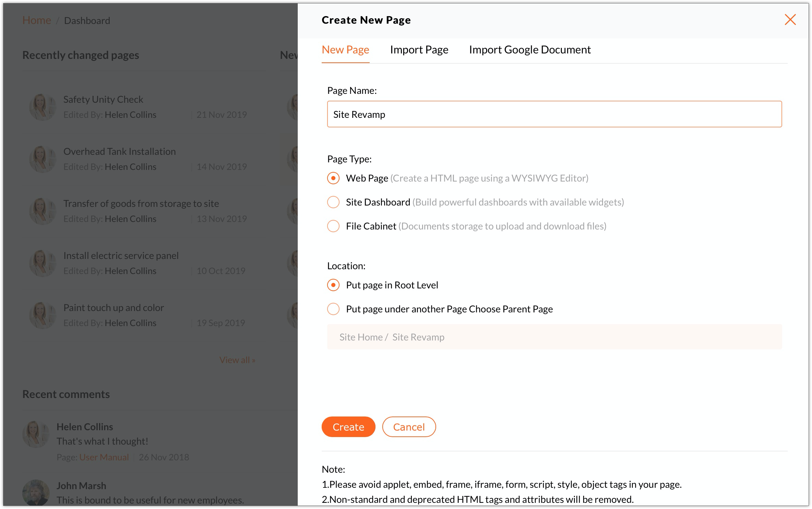Click the Cancel button

click(x=408, y=427)
